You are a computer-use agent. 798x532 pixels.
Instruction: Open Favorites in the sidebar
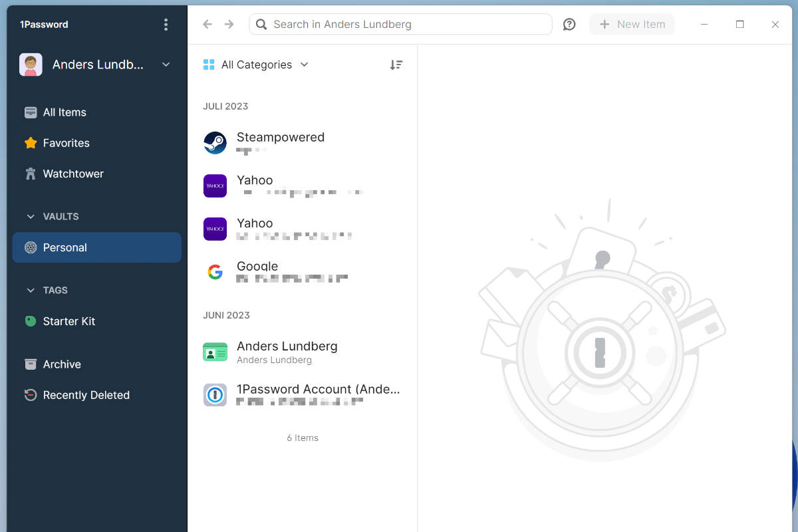[96, 143]
